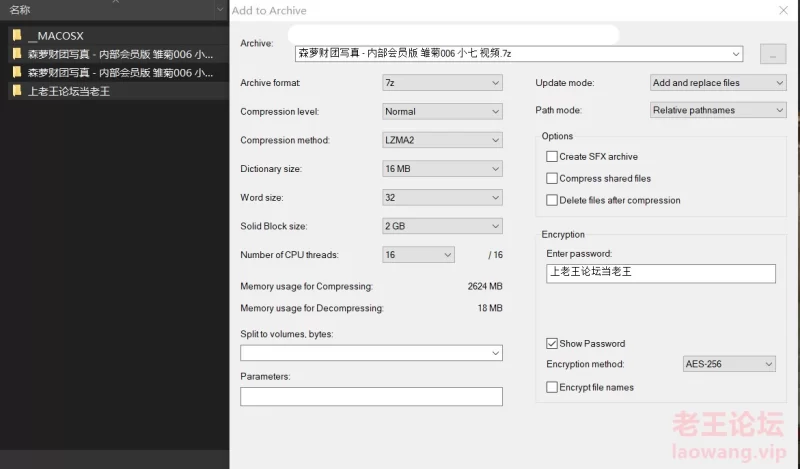Image resolution: width=800 pixels, height=469 pixels.
Task: Open the Update mode dropdown
Action: 717,83
